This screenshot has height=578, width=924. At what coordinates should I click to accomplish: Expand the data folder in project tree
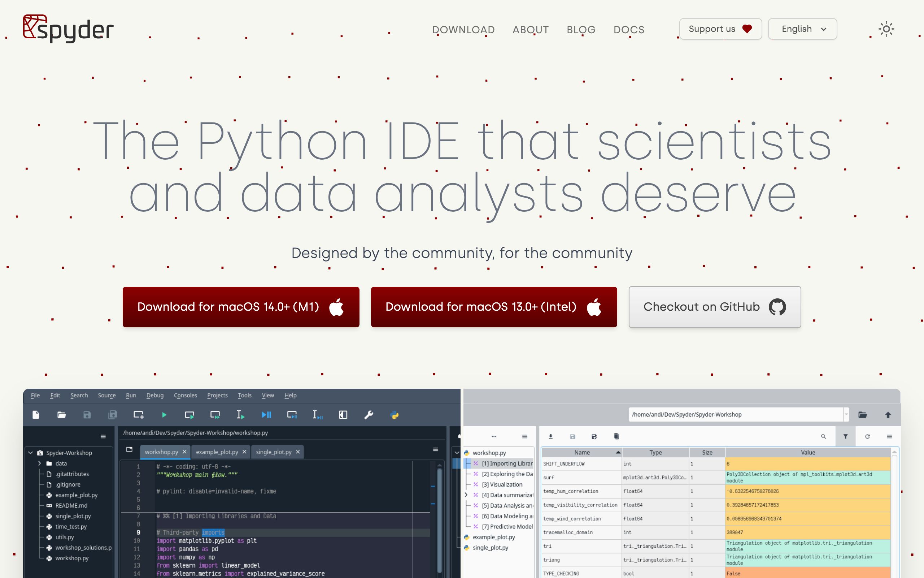coord(39,463)
